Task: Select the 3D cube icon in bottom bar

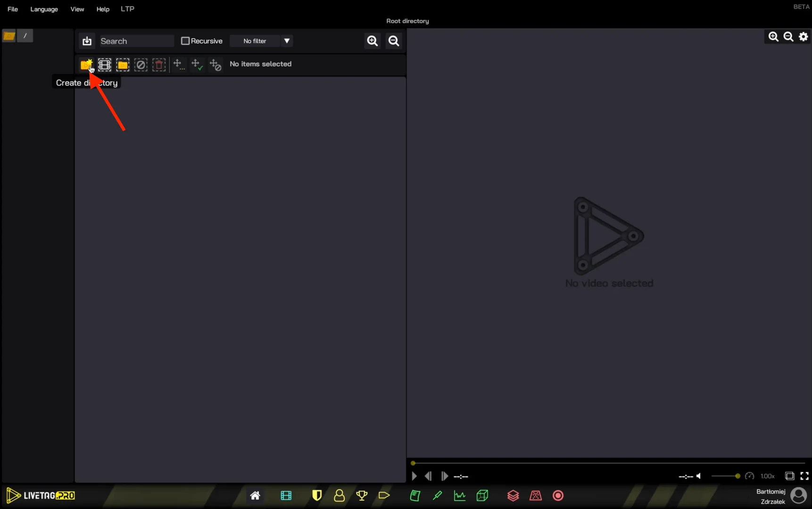Action: tap(482, 495)
